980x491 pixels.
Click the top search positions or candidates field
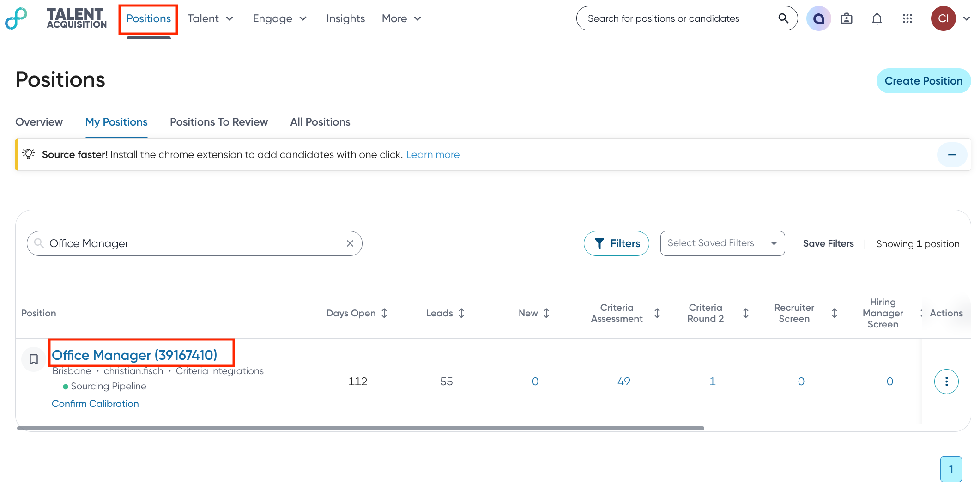(679, 18)
